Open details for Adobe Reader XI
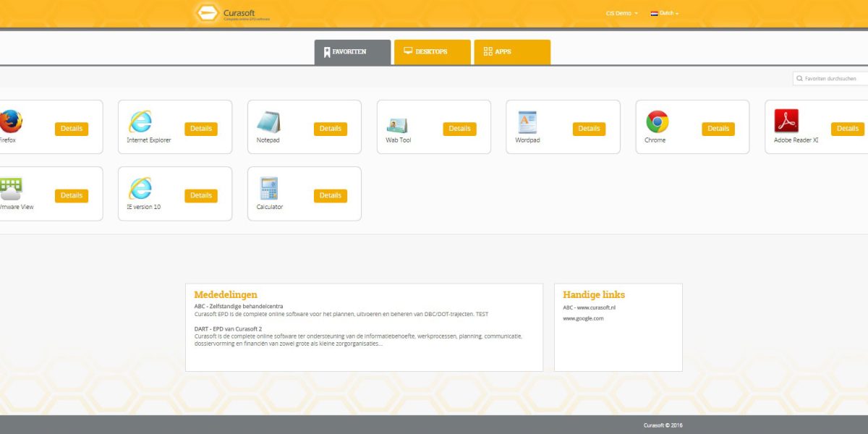Viewport: 868px width, 434px height. coord(847,128)
